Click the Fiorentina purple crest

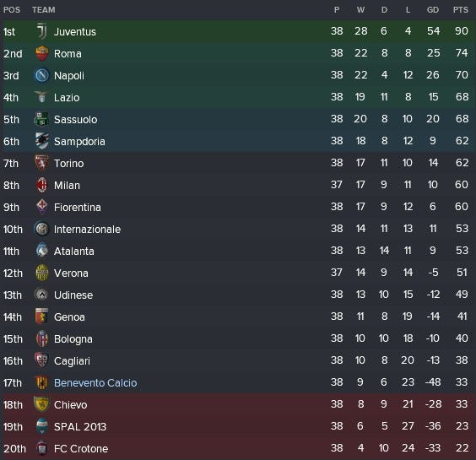(x=41, y=207)
